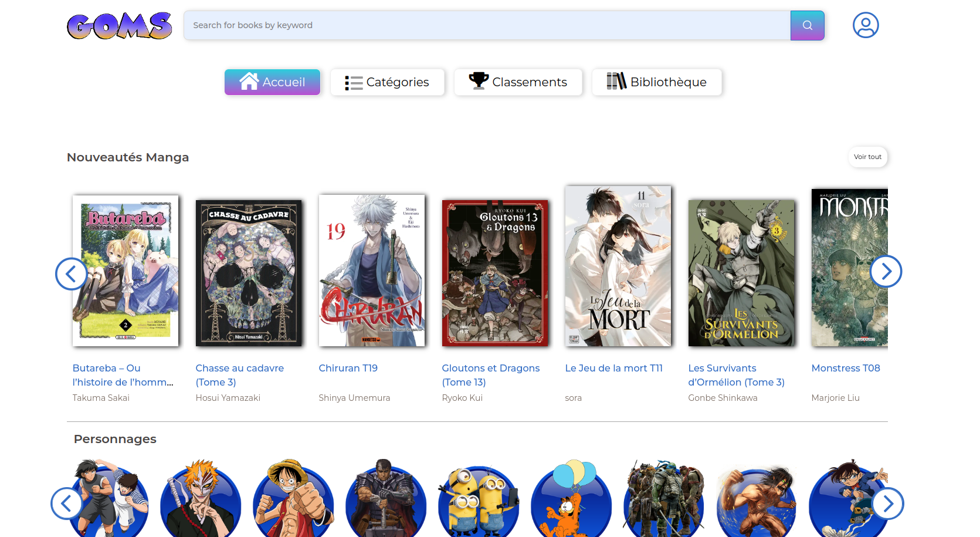Click author name Hosui Yamazaki
Image resolution: width=980 pixels, height=537 pixels.
(x=228, y=398)
